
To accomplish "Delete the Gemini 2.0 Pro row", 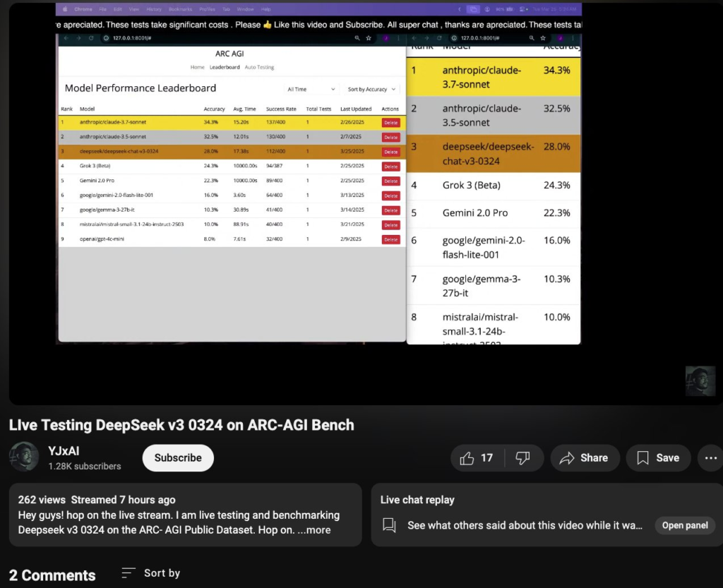I will (390, 181).
